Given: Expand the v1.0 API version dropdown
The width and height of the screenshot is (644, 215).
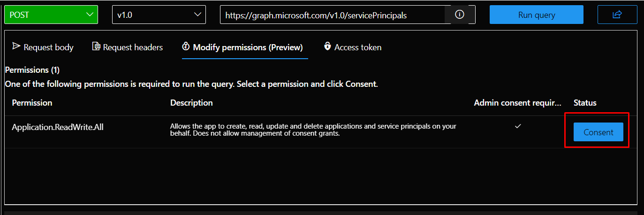Looking at the screenshot, I should pos(159,15).
